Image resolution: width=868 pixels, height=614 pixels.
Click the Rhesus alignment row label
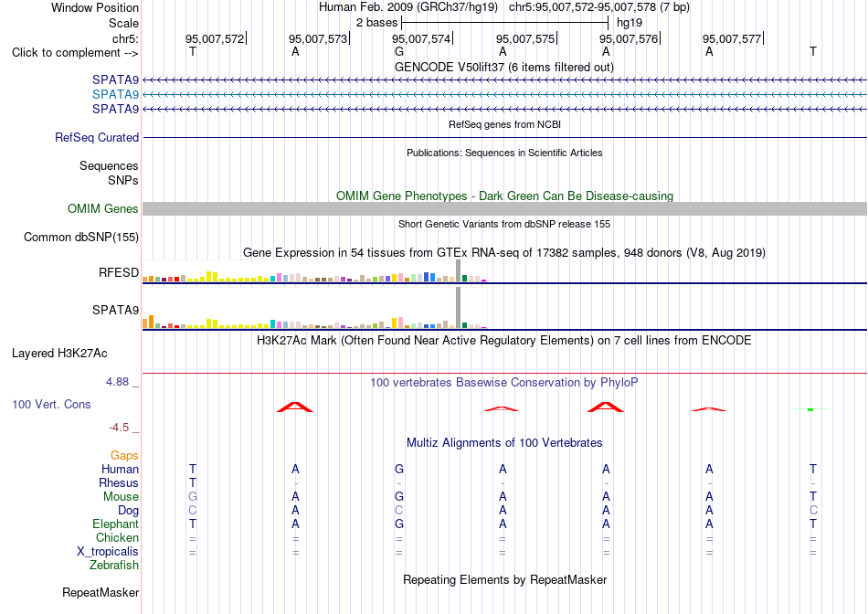(119, 482)
